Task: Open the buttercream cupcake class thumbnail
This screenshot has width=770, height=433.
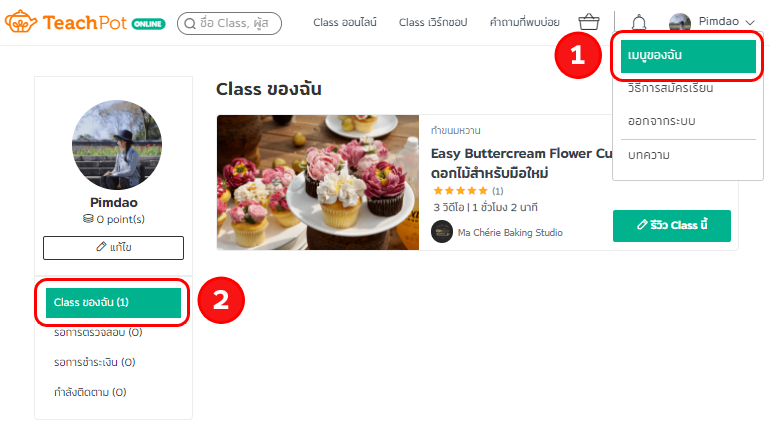Action: pos(318,182)
